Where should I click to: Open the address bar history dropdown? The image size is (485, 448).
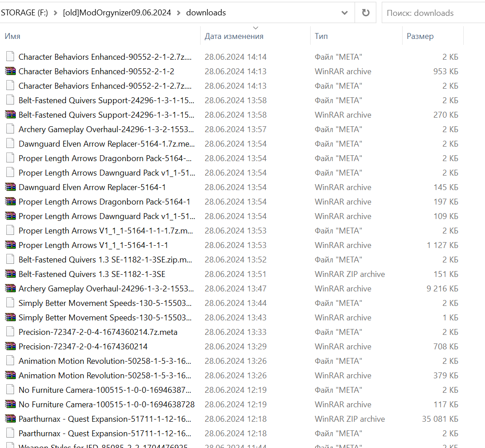click(344, 13)
